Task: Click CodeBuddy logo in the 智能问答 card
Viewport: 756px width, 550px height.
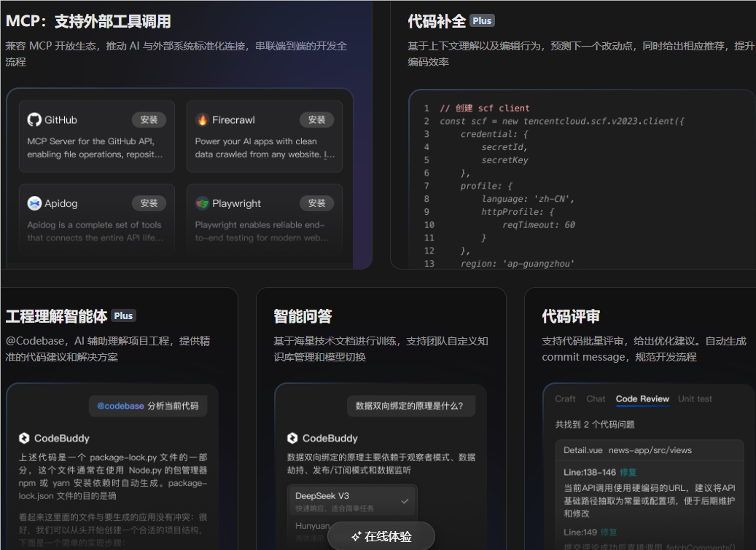Action: [292, 439]
